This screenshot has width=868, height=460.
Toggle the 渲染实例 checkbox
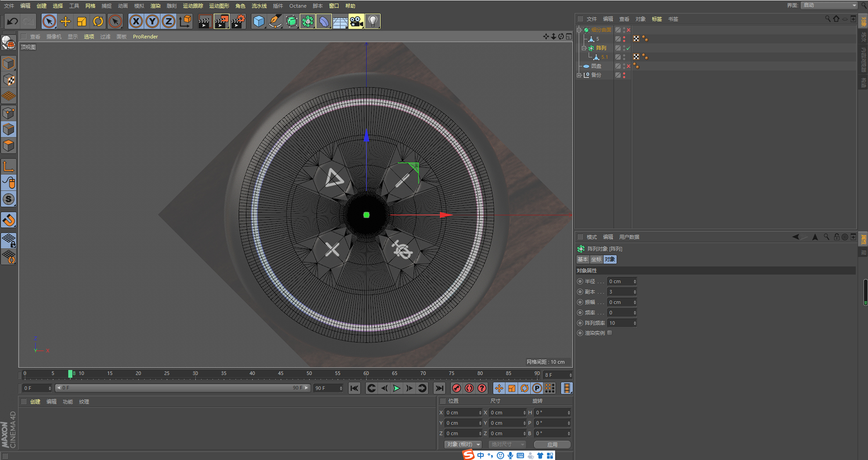[610, 333]
